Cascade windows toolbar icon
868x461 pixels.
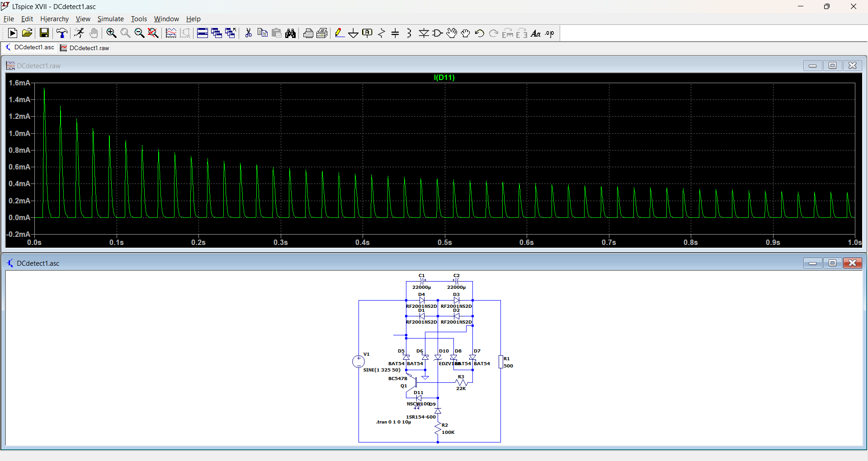(217, 33)
